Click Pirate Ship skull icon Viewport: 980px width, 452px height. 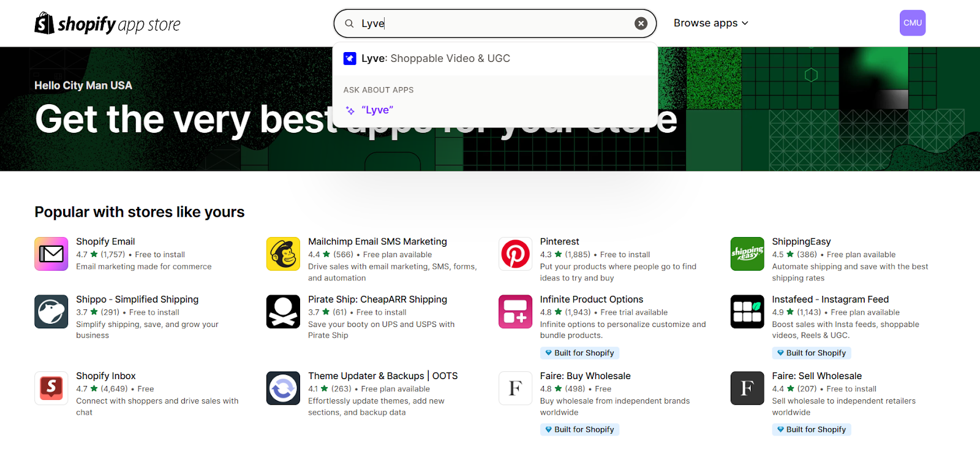[283, 312]
